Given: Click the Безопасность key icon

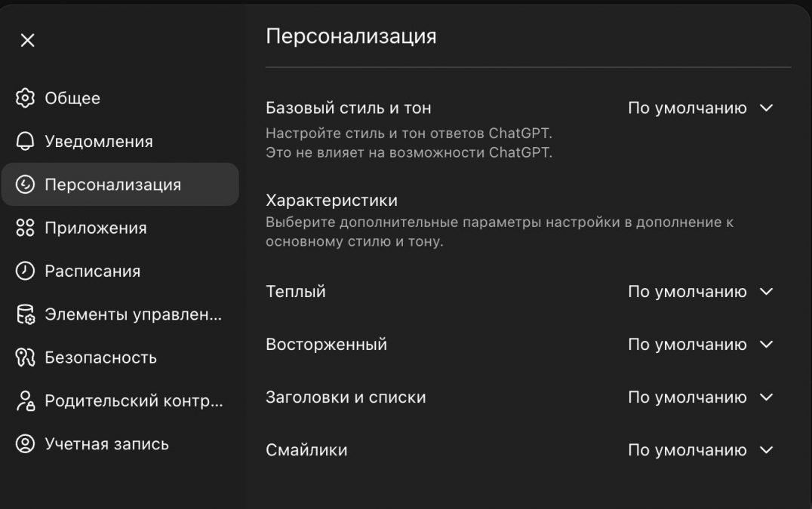Looking at the screenshot, I should tap(26, 357).
